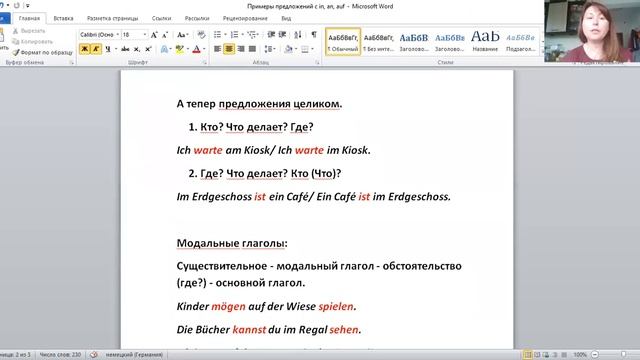Open change case Аа dropdown
Viewport: 640px width, 360px height.
pyautogui.click(x=182, y=35)
